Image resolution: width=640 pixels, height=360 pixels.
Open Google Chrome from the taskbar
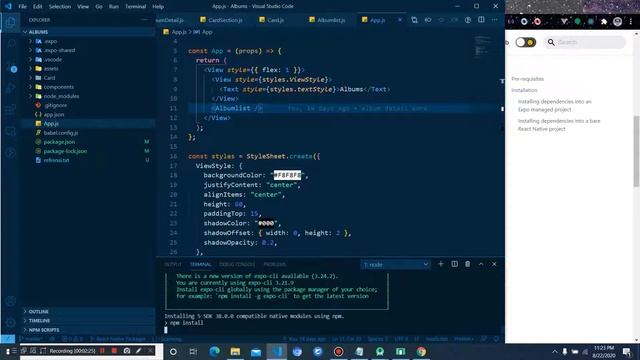421,351
